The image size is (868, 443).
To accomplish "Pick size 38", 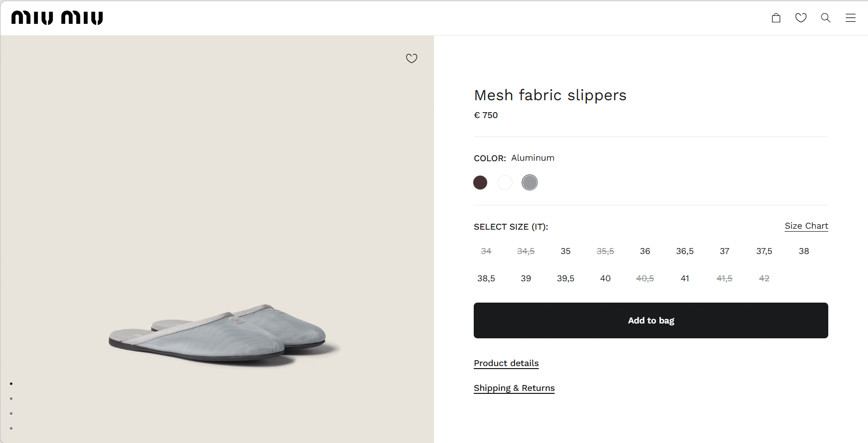I will coord(804,251).
